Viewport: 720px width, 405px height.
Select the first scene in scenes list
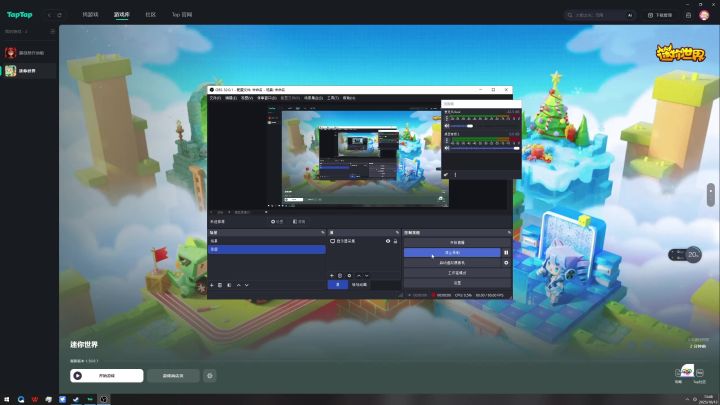(267, 241)
